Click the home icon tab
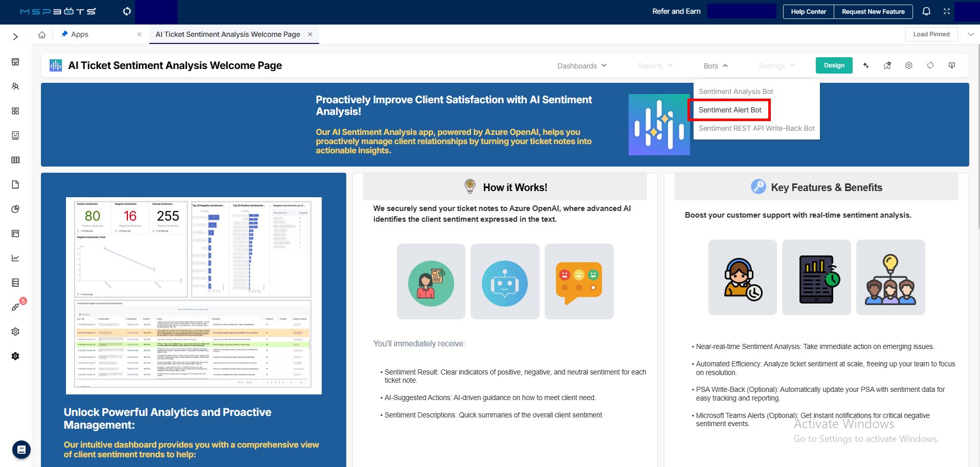The image size is (980, 467). (x=42, y=35)
